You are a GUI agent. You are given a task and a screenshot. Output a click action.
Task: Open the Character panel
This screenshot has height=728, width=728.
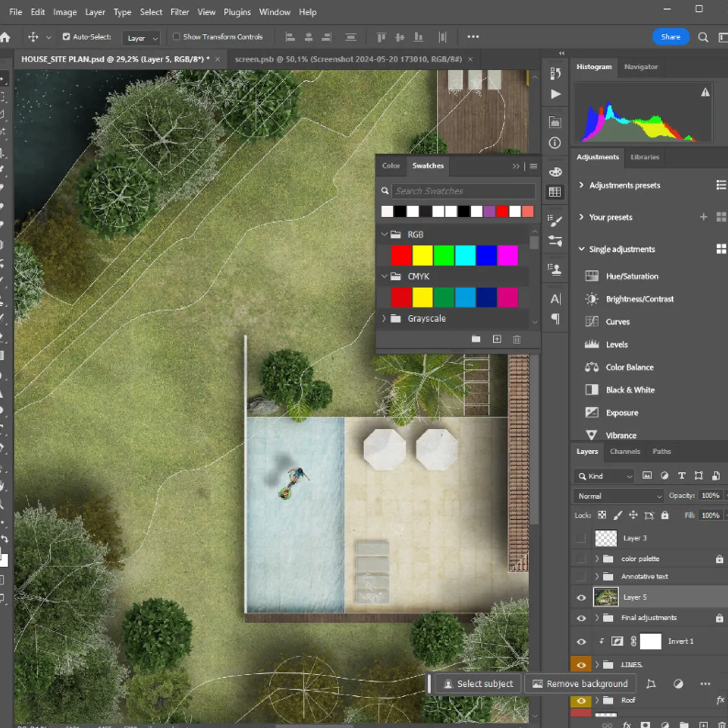(x=554, y=298)
